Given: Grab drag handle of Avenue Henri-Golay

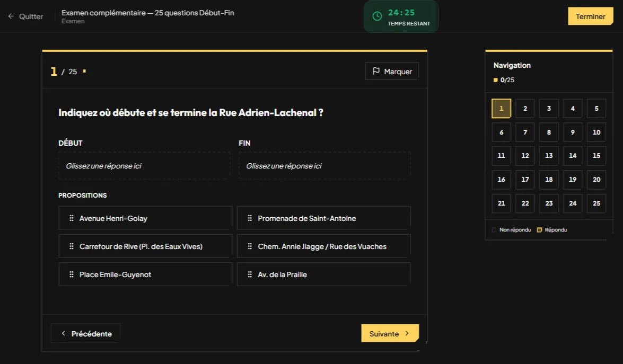Looking at the screenshot, I should point(72,218).
